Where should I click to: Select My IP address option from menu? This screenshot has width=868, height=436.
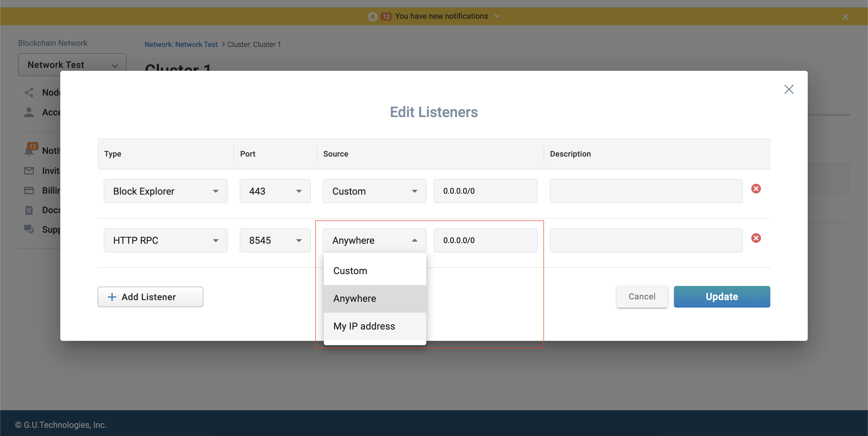pos(363,326)
